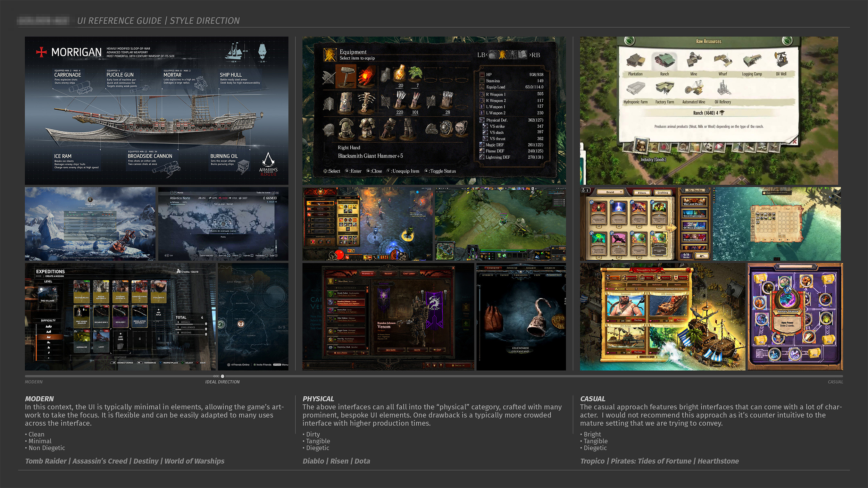Viewport: 868px width, 488px height.
Task: Click the World of Warships reference title
Action: click(194, 461)
